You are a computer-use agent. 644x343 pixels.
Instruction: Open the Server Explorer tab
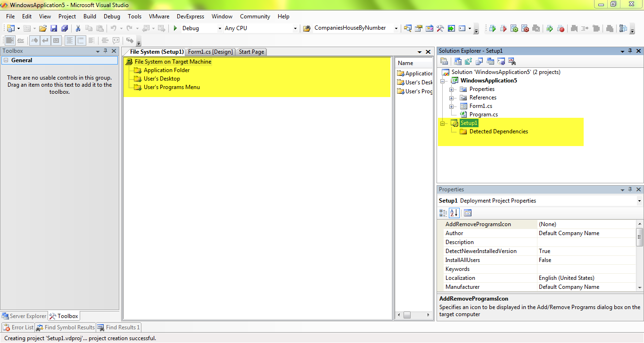point(24,316)
